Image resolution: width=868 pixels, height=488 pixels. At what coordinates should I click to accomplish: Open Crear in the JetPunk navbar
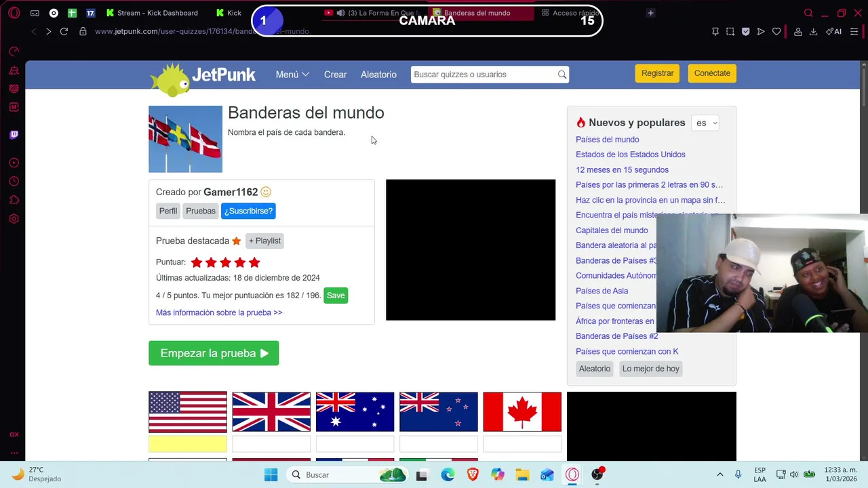(335, 75)
